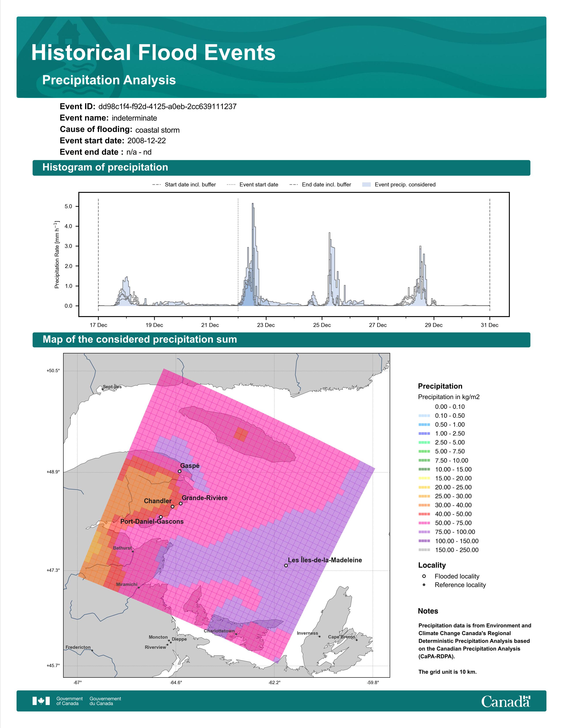Click the 50.00 - 75.00 legend swatch

[x=424, y=523]
